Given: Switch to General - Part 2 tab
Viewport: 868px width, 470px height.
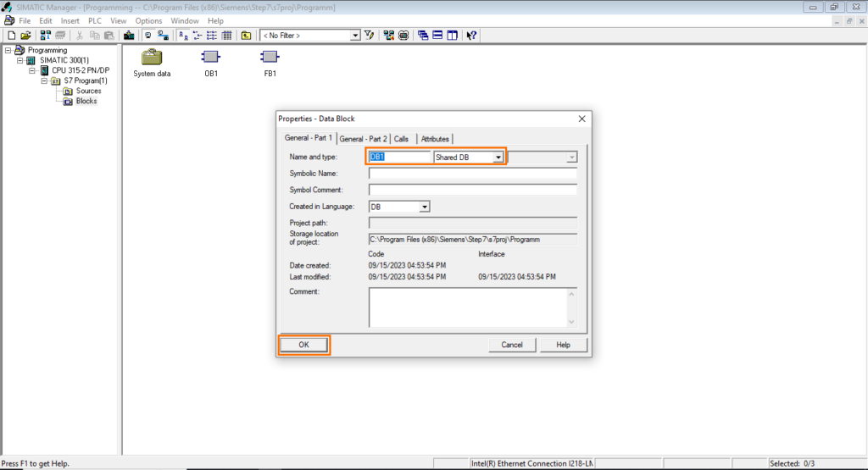Looking at the screenshot, I should [363, 139].
